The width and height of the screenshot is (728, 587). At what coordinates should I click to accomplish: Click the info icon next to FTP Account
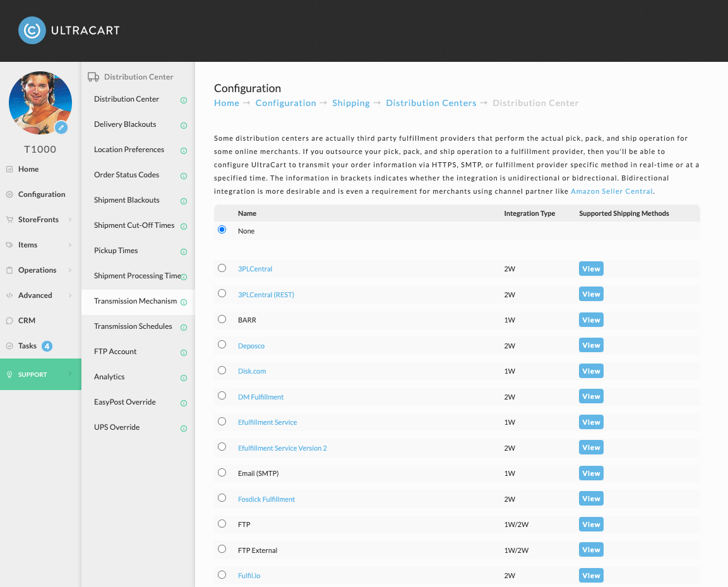tap(184, 353)
